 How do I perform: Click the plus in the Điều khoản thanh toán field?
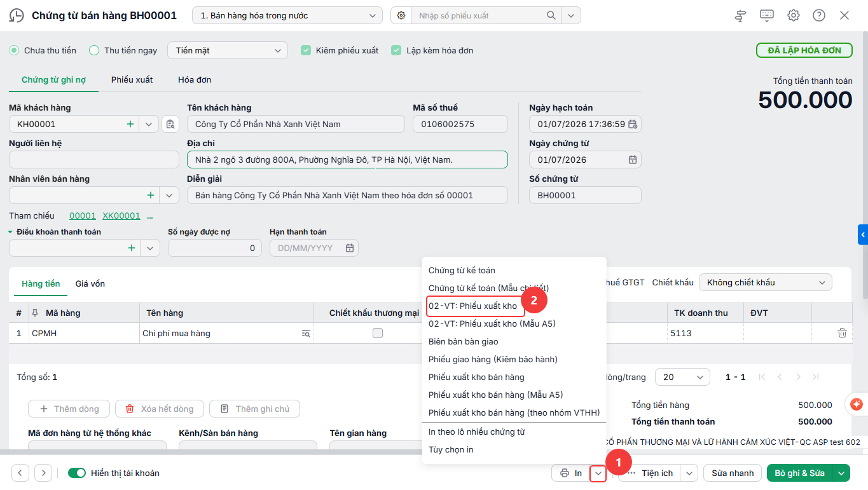click(x=132, y=248)
